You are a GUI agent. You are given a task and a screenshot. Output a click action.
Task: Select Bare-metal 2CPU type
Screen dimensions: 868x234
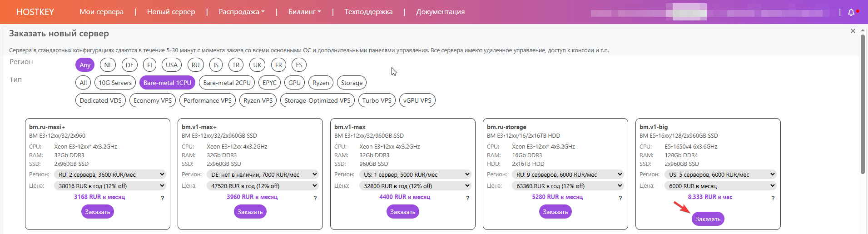227,83
